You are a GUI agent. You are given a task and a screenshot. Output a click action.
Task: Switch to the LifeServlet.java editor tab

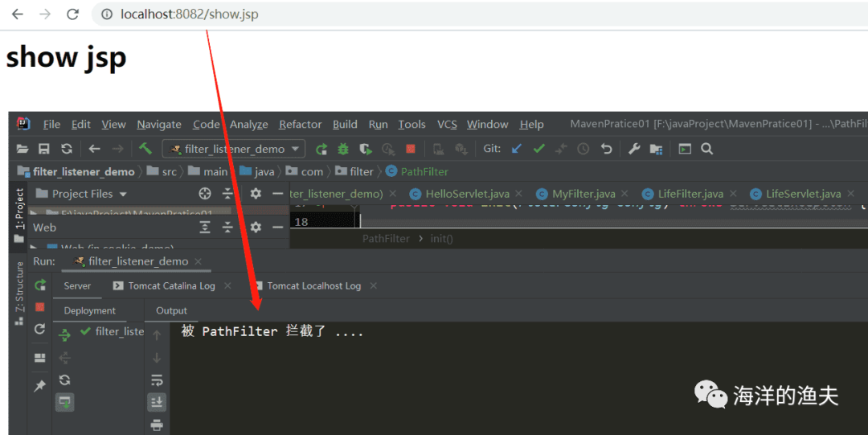point(796,194)
